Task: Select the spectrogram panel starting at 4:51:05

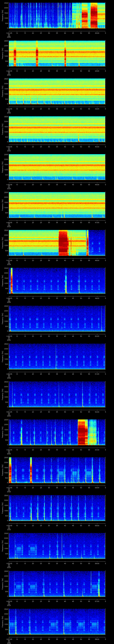Action: (57, 394)
